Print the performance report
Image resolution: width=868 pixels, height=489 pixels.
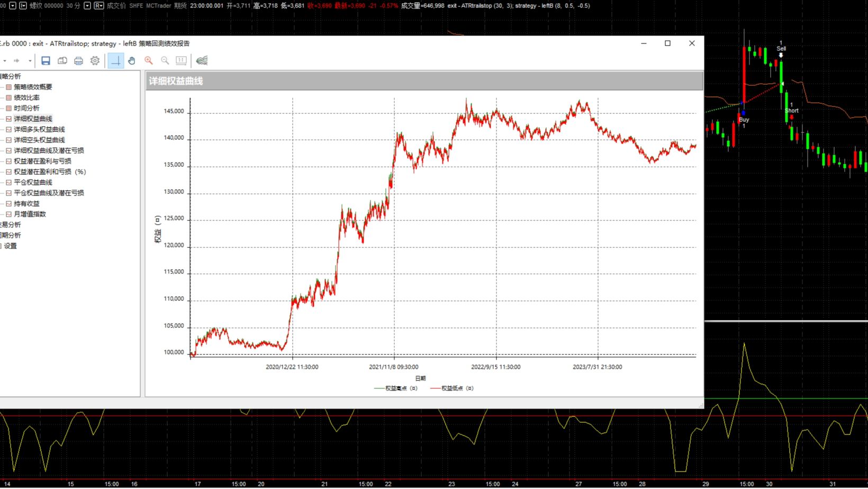(x=78, y=60)
